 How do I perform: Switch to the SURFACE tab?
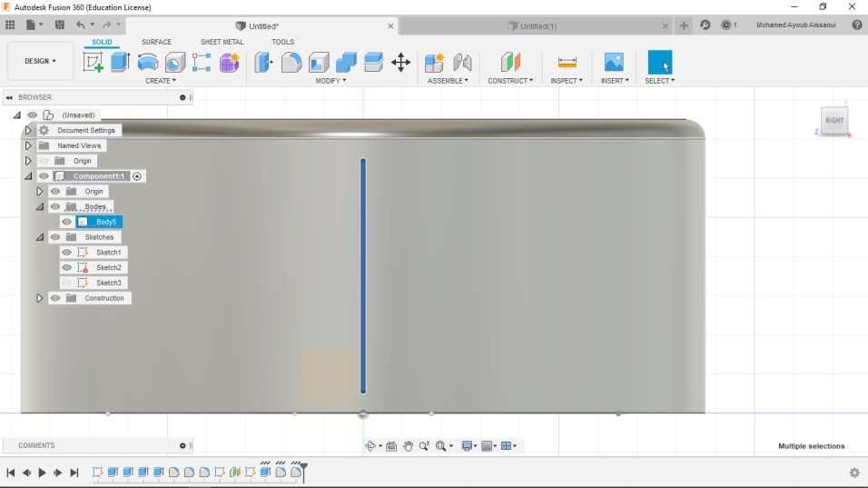(x=156, y=42)
